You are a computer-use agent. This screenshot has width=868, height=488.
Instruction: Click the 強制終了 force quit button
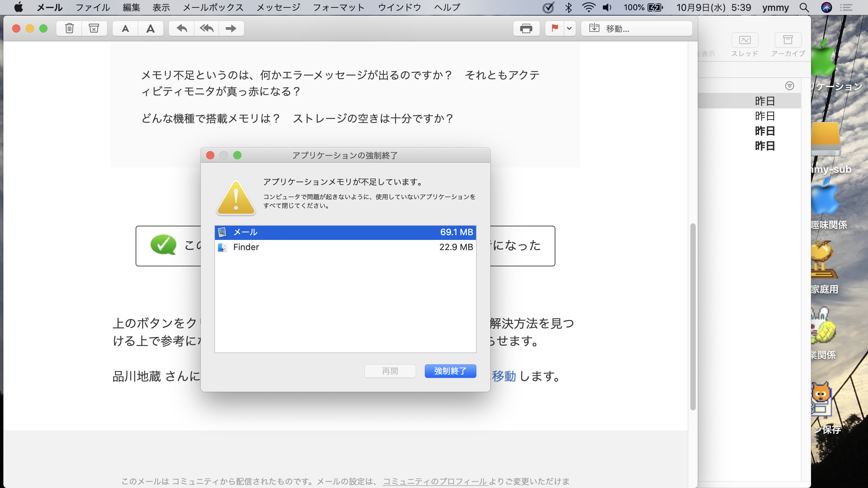[x=450, y=371]
